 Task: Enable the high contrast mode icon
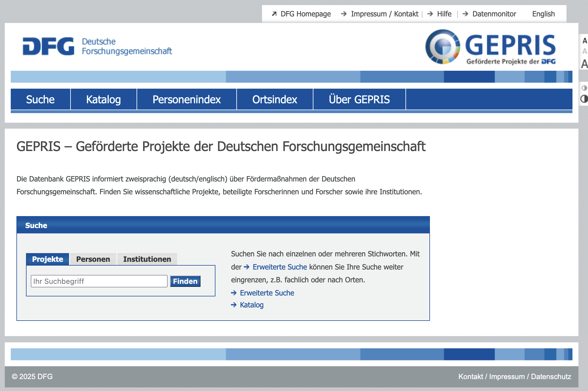[584, 99]
